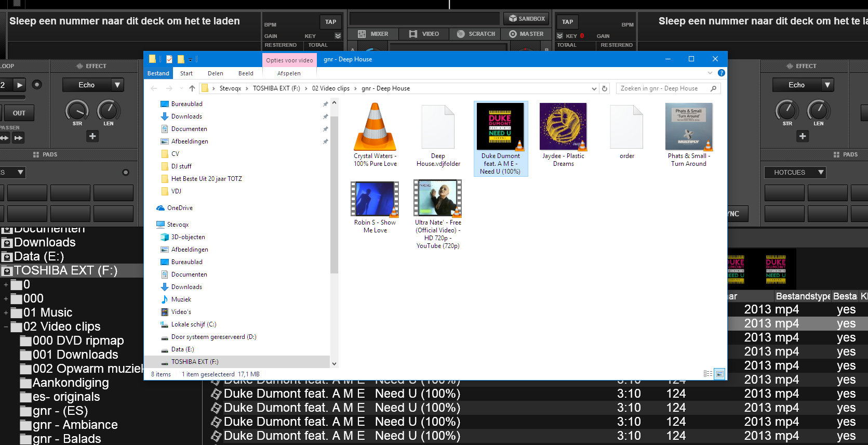Open the quick access toolbar customize dropdown
The image size is (868, 445).
(191, 59)
